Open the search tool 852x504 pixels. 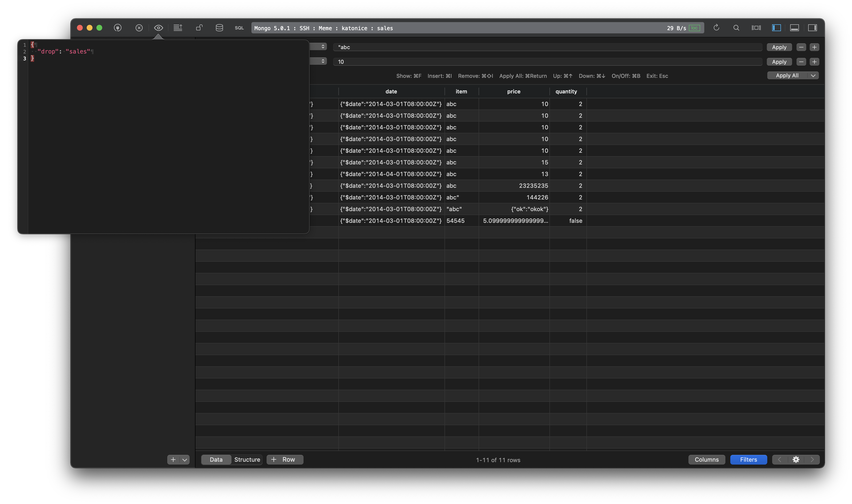[x=736, y=28]
